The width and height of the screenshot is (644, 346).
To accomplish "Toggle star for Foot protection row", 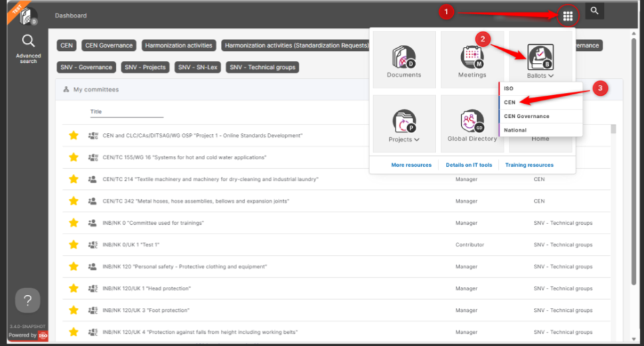I will [x=74, y=311].
